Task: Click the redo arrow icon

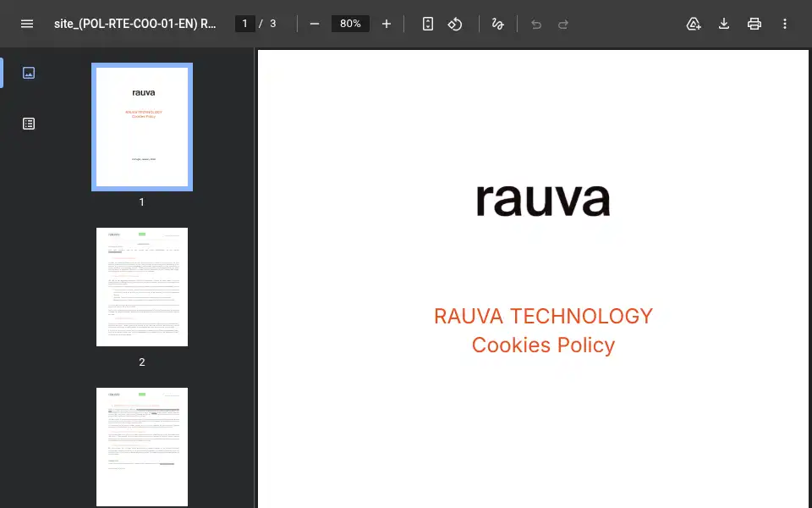Action: [563, 24]
